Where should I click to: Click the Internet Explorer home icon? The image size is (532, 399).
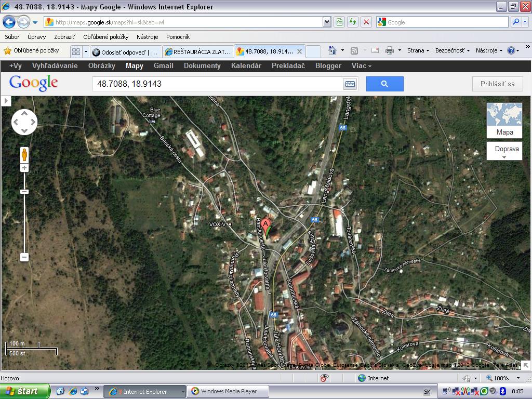(x=332, y=50)
